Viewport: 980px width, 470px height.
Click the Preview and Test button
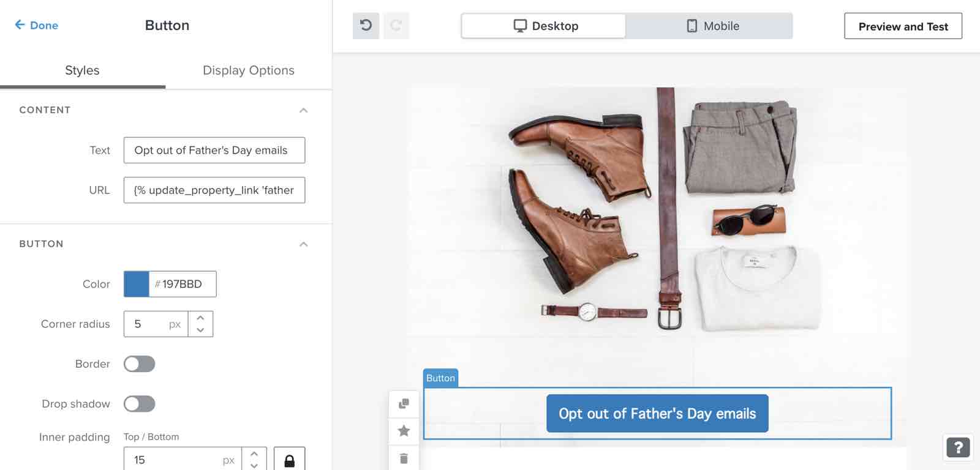tap(903, 26)
